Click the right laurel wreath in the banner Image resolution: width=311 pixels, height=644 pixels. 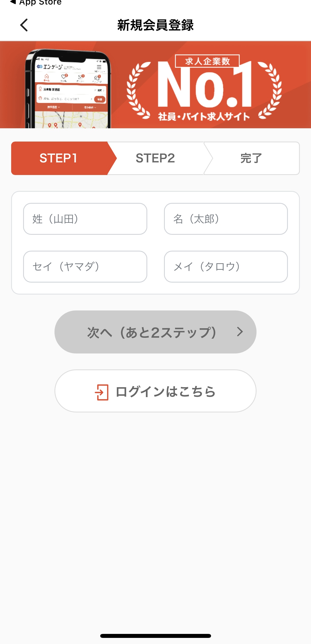271,90
